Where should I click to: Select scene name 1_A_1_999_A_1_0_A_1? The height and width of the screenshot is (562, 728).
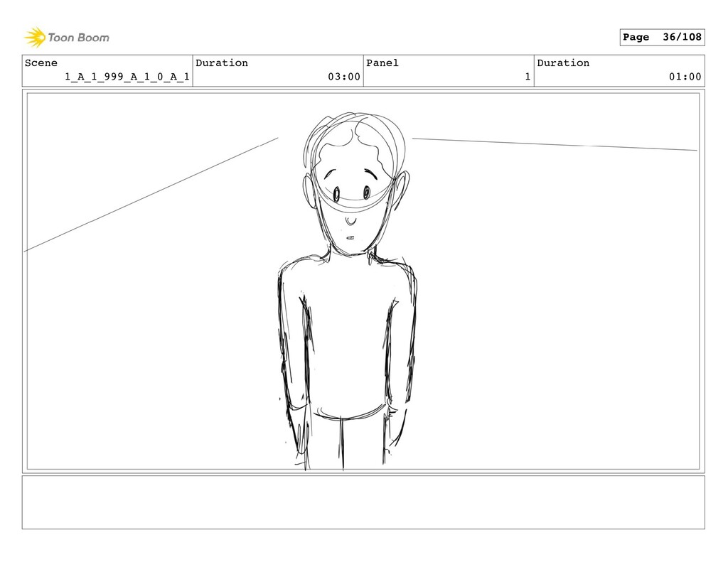127,77
